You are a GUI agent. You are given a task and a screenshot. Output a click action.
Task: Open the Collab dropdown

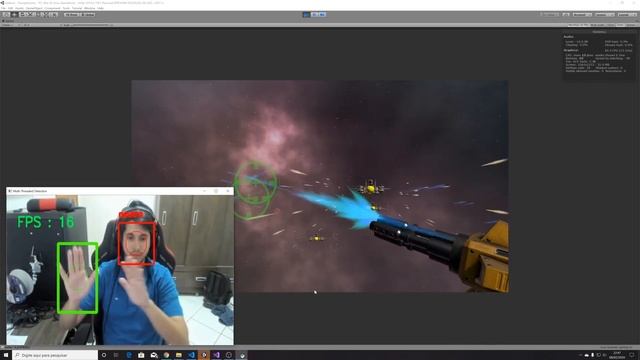[x=550, y=14]
